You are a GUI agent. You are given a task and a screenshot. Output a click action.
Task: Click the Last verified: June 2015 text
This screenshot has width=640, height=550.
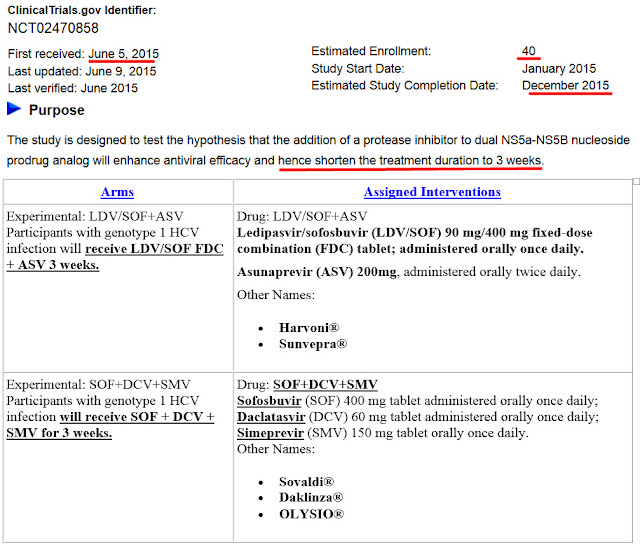pos(73,88)
